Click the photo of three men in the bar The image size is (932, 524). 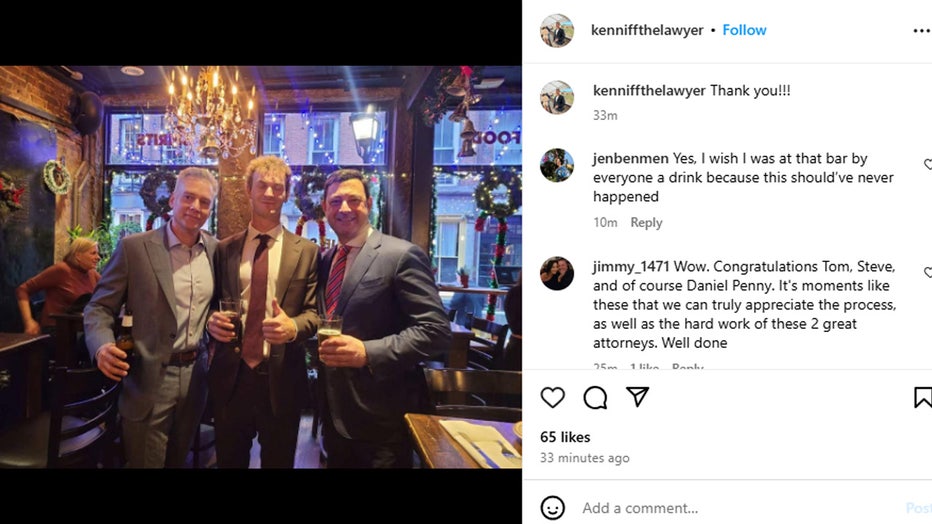pos(261,267)
